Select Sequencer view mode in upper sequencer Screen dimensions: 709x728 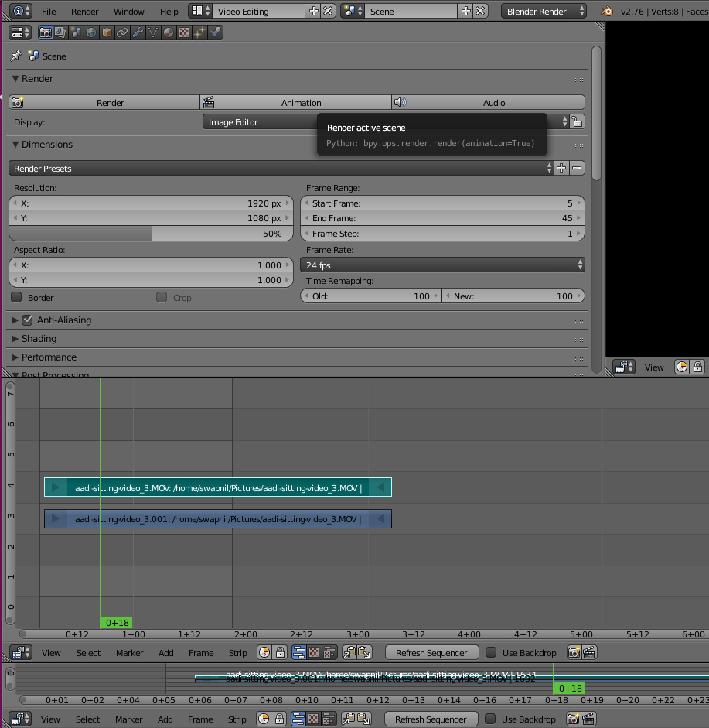pos(299,652)
